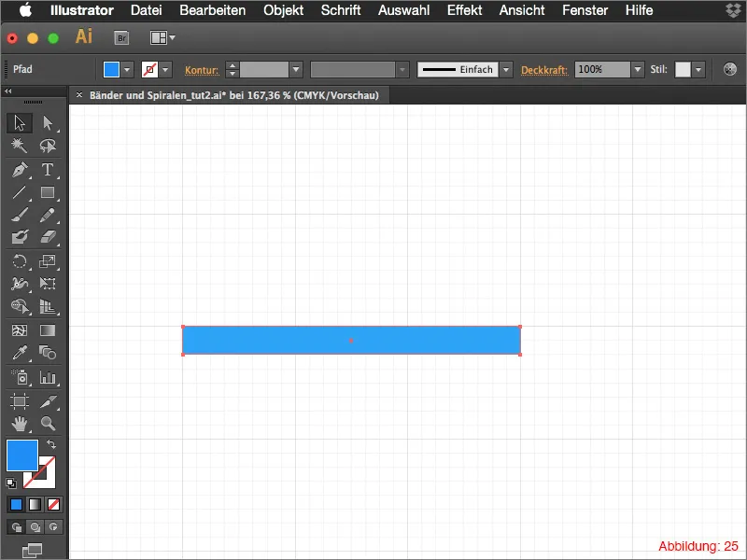Image resolution: width=747 pixels, height=560 pixels.
Task: Select the Blend tool
Action: pyautogui.click(x=48, y=353)
